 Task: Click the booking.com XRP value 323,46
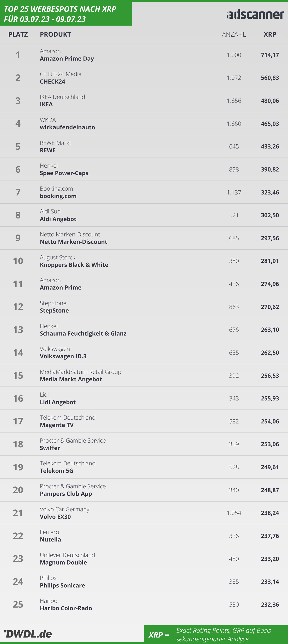270,192
